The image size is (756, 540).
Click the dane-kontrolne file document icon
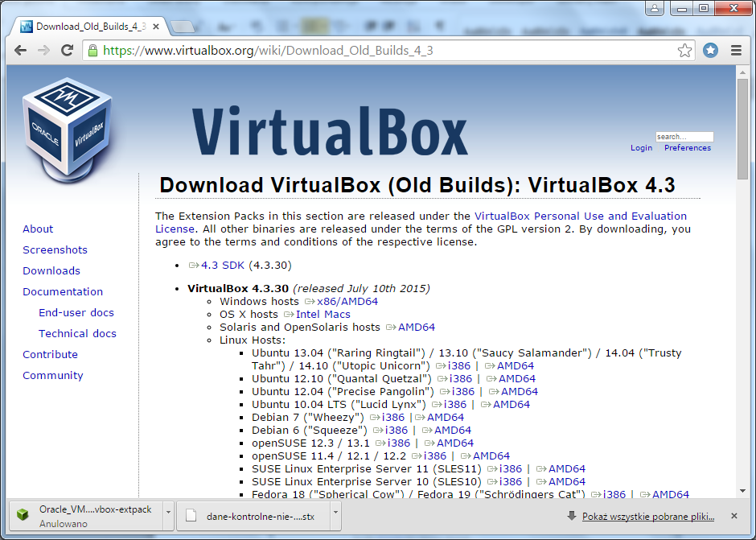[x=191, y=516]
